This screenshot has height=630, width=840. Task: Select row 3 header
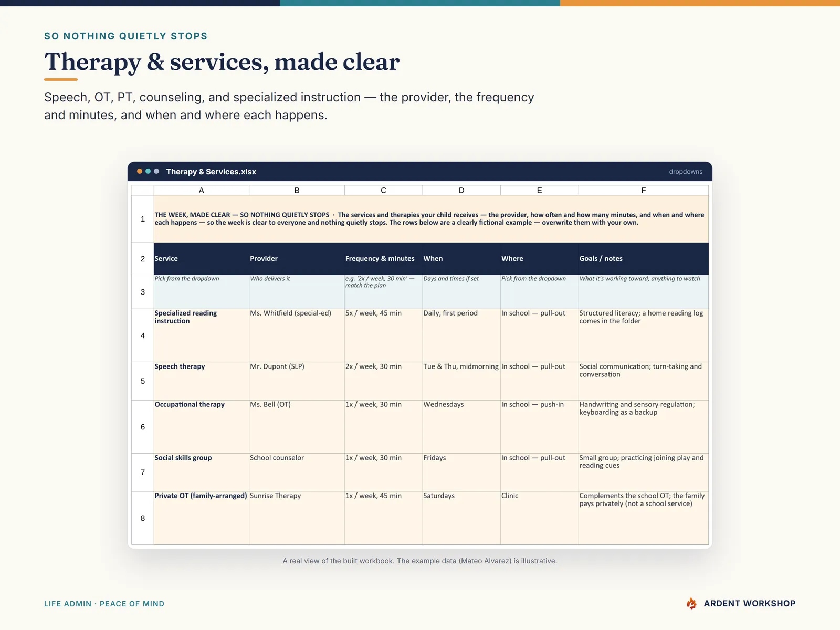143,292
